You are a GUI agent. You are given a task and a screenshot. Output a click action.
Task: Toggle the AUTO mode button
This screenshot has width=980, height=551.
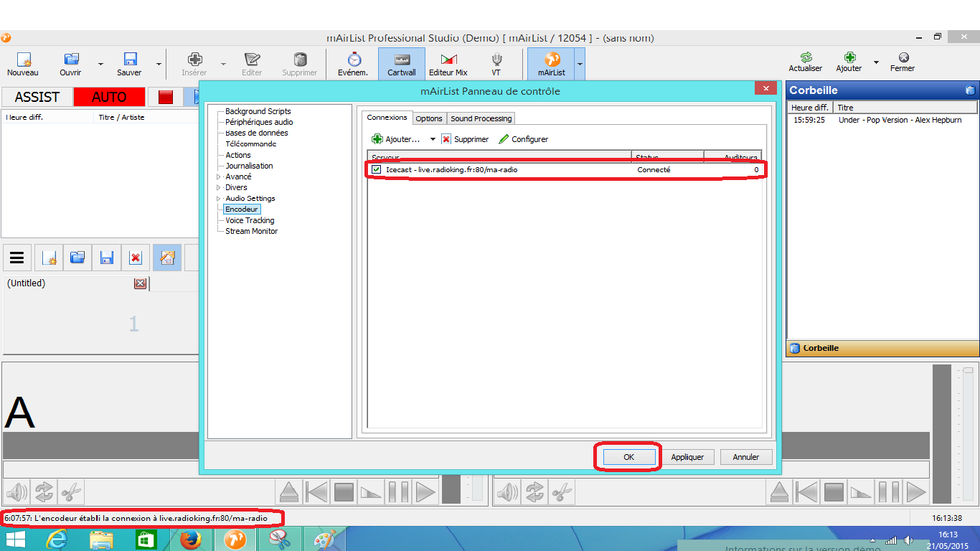(x=109, y=97)
